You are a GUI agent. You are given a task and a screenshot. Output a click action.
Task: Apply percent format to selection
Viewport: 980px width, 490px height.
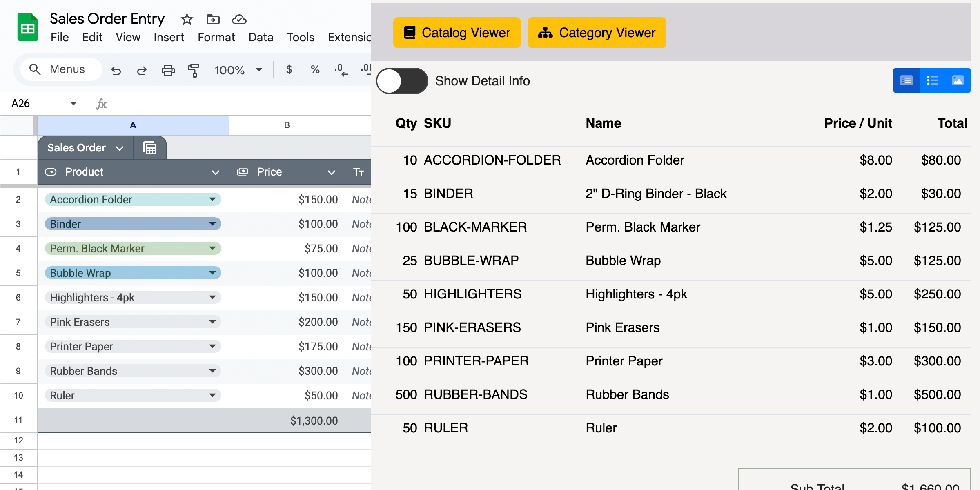click(314, 69)
